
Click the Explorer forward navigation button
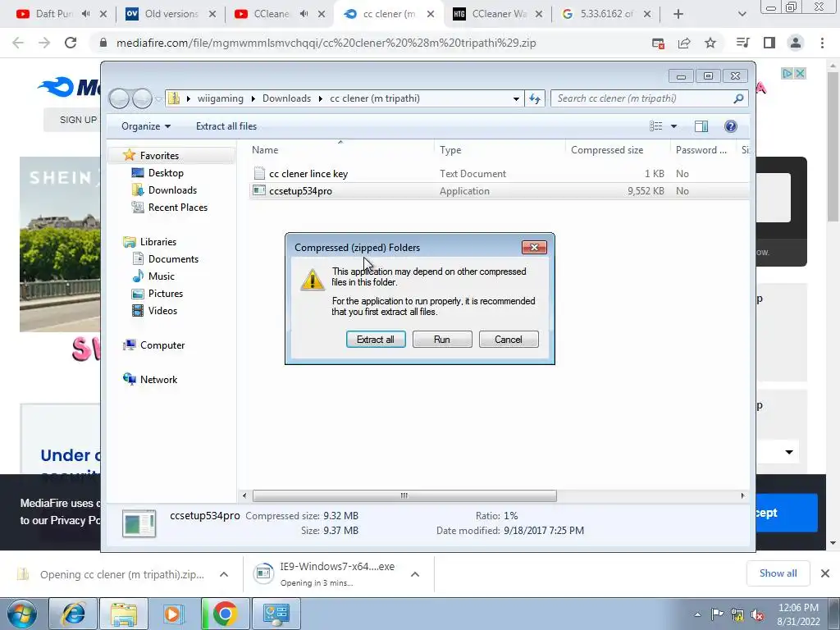click(x=142, y=98)
